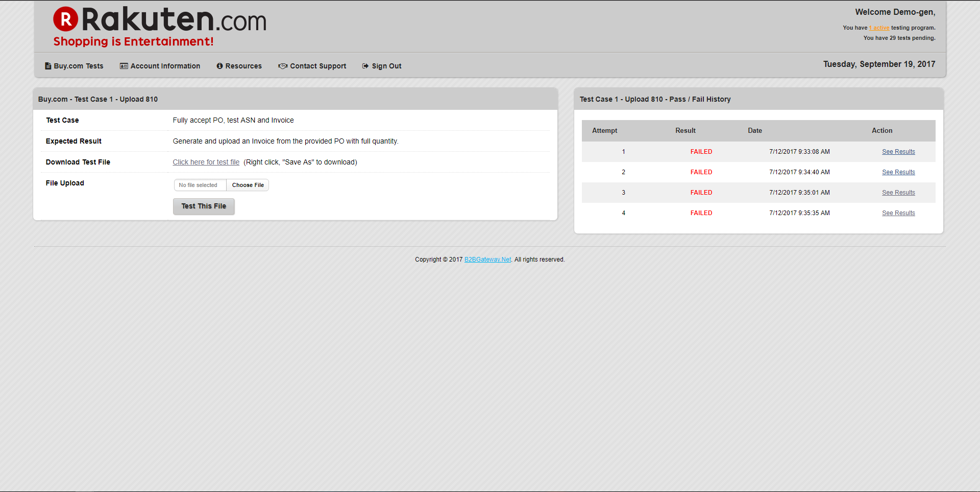Click 'Shopping is Entertainment!' tagline
The height and width of the screenshot is (492, 980).
(x=133, y=41)
